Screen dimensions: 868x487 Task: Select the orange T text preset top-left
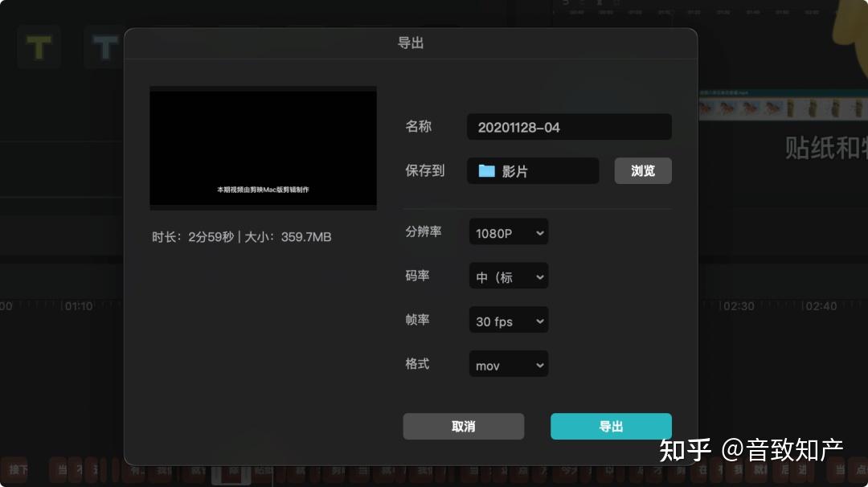39,47
